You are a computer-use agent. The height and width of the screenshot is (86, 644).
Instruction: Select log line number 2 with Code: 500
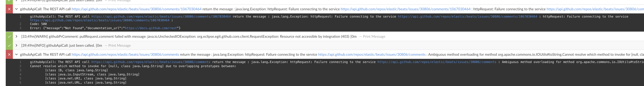(20, 24)
